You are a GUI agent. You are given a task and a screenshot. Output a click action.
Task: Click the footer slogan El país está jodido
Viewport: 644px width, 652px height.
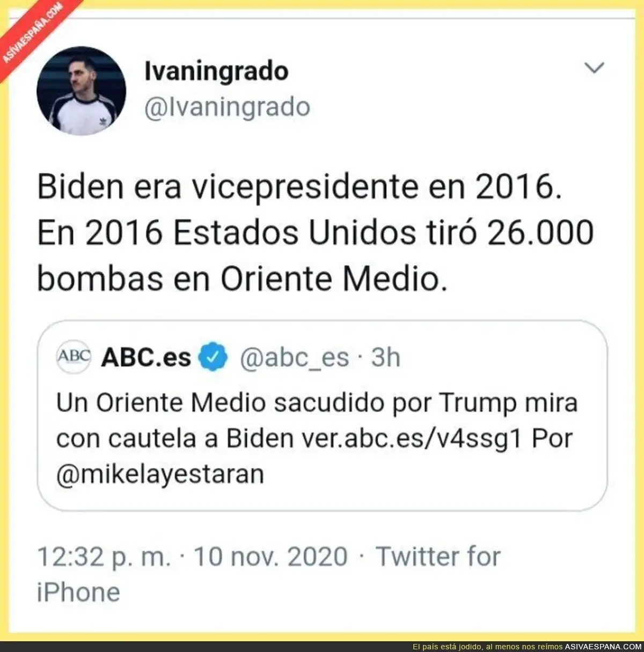[488, 647]
